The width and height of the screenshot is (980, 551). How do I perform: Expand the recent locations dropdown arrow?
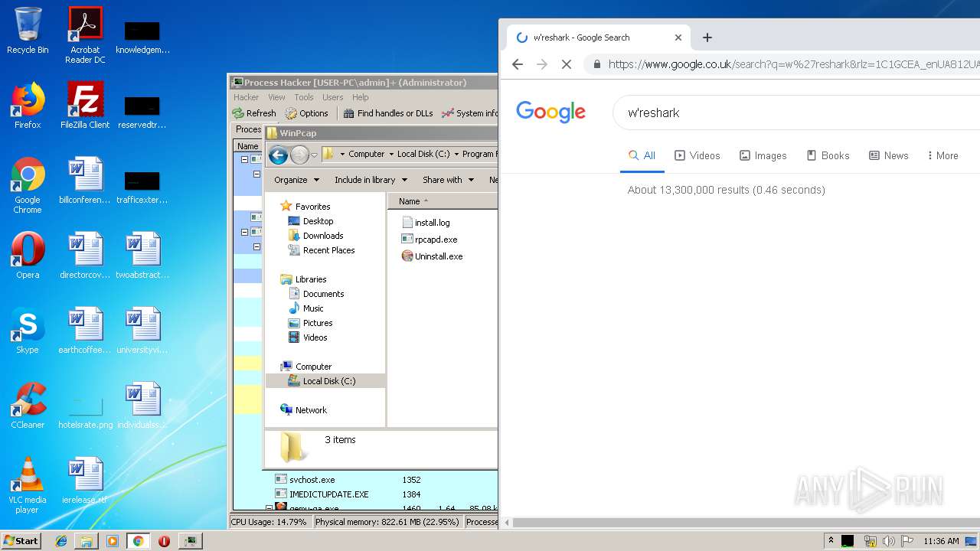pos(314,155)
